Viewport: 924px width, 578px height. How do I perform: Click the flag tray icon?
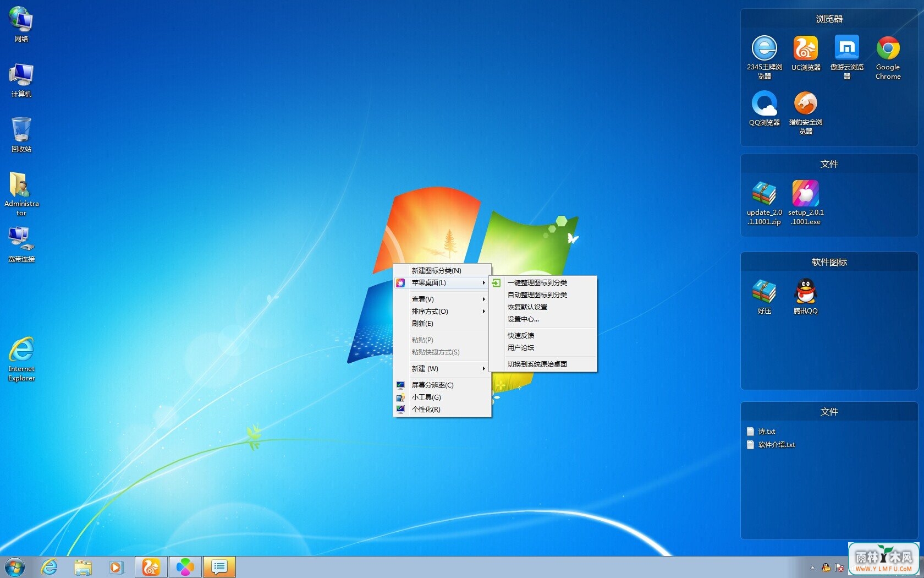(839, 568)
